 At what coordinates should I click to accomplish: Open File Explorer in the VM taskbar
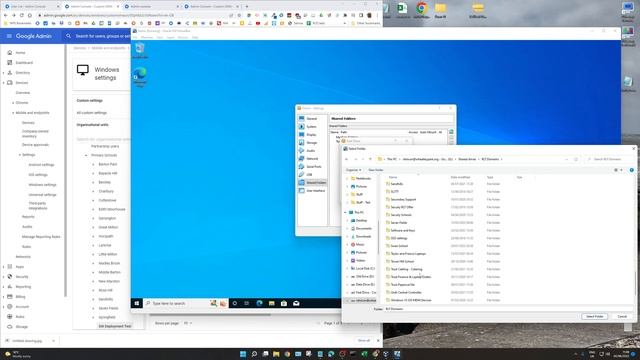271,303
